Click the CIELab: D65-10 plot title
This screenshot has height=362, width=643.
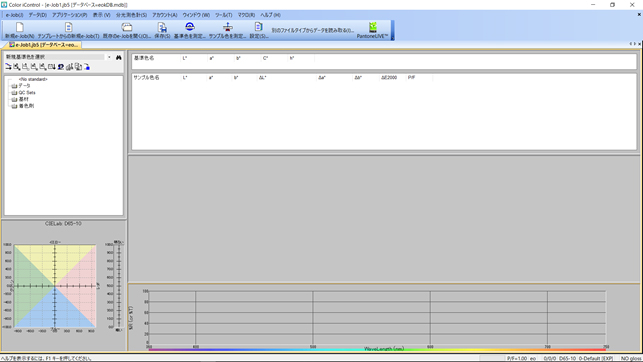click(x=63, y=223)
